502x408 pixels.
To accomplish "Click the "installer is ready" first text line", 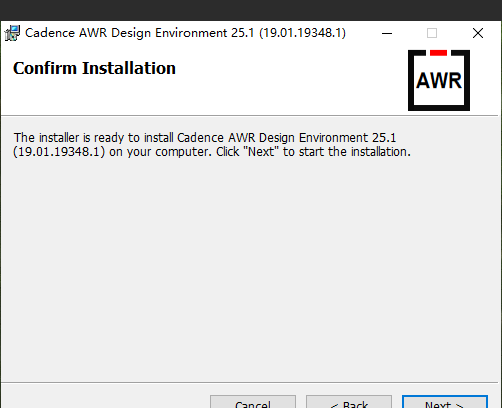I will pos(205,138).
